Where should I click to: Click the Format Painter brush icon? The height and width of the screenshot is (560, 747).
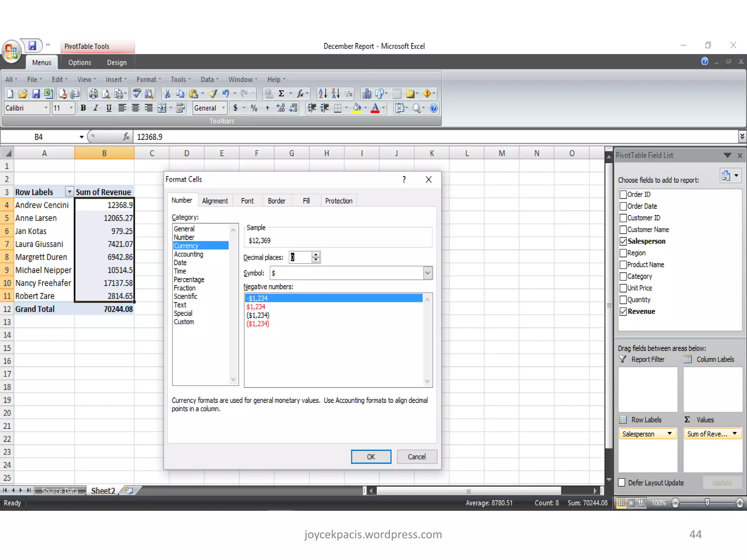pyautogui.click(x=213, y=94)
